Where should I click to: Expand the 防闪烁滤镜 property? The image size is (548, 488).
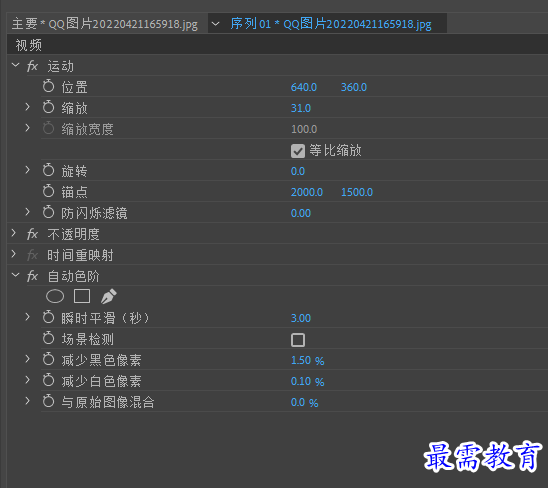28,212
